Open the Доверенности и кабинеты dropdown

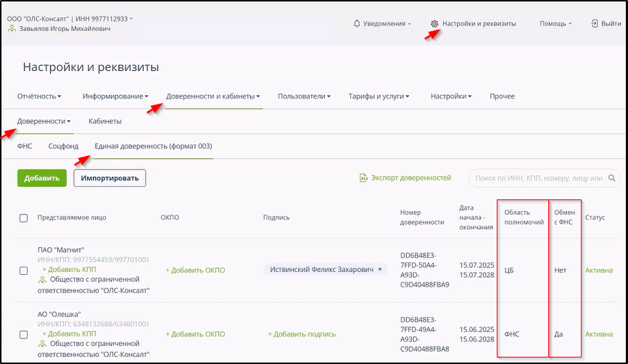pos(213,96)
